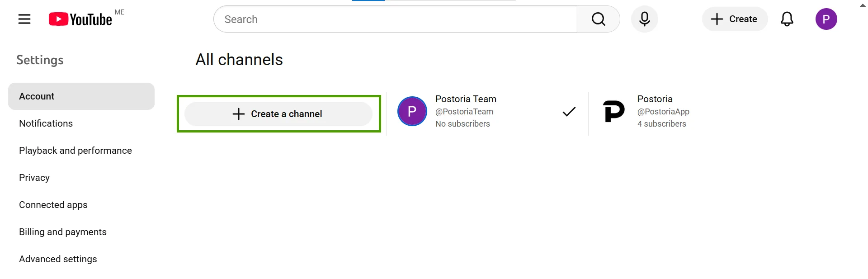Click the @PostoriaApp handle
This screenshot has height=279, width=868.
click(x=663, y=112)
